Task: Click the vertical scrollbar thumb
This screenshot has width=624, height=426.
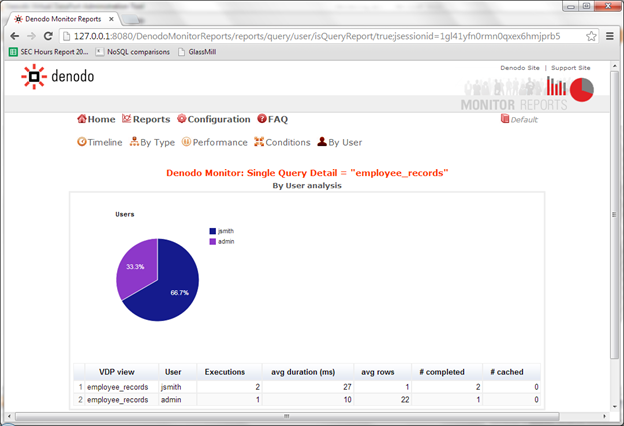Action: pyautogui.click(x=614, y=215)
